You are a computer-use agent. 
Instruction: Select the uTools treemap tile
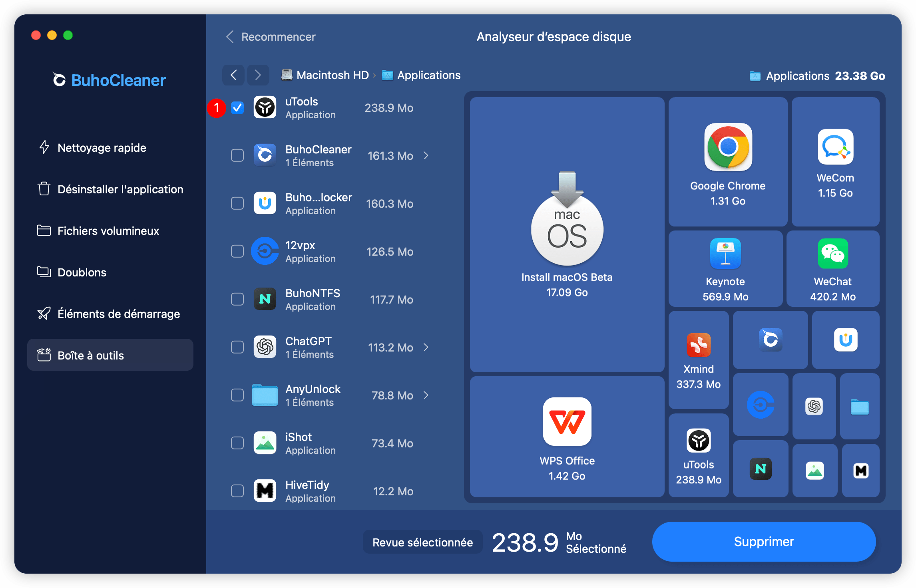tap(699, 455)
